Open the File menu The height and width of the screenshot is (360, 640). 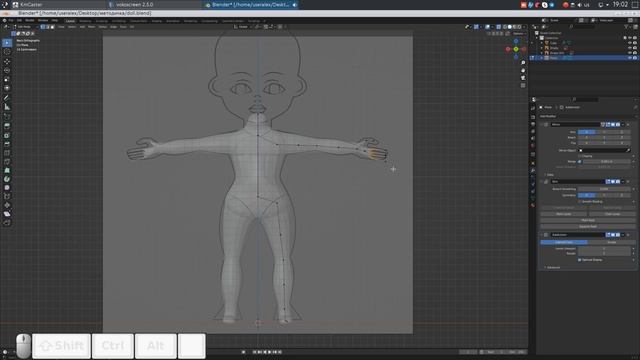11,20
